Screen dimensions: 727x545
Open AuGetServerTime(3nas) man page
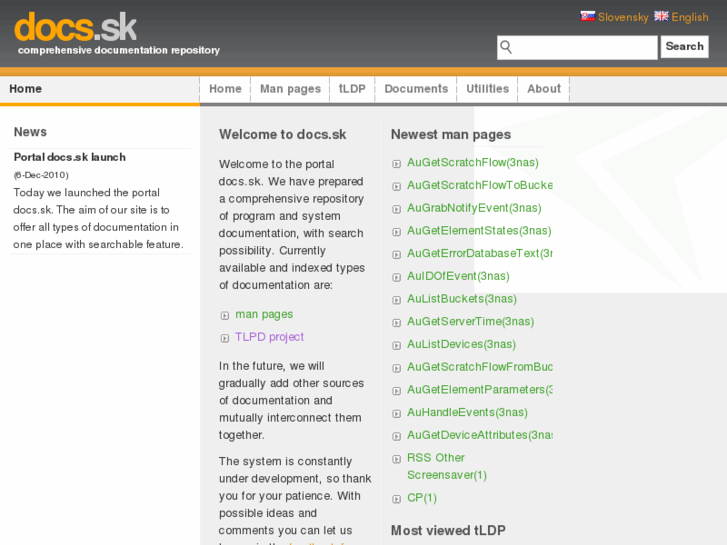coord(470,321)
